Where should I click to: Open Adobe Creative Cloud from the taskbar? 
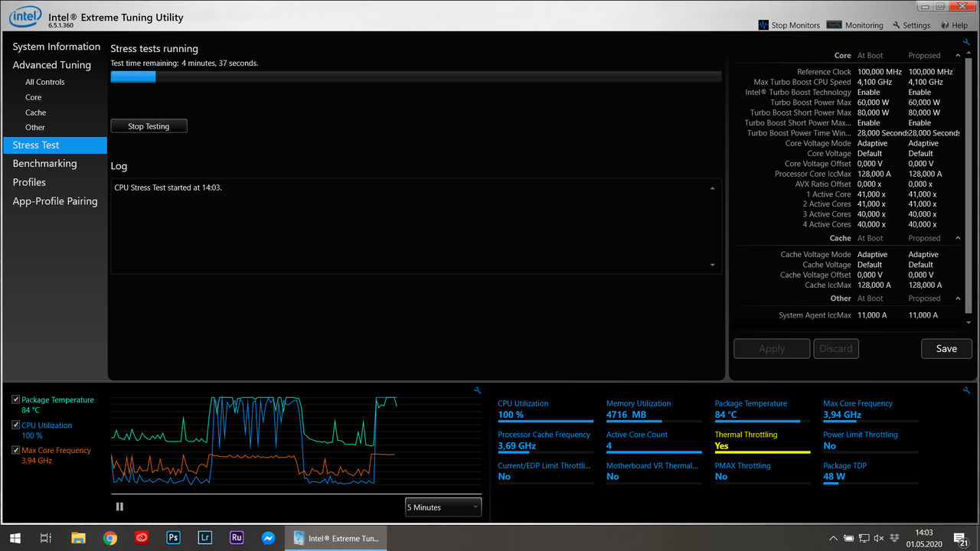click(142, 537)
